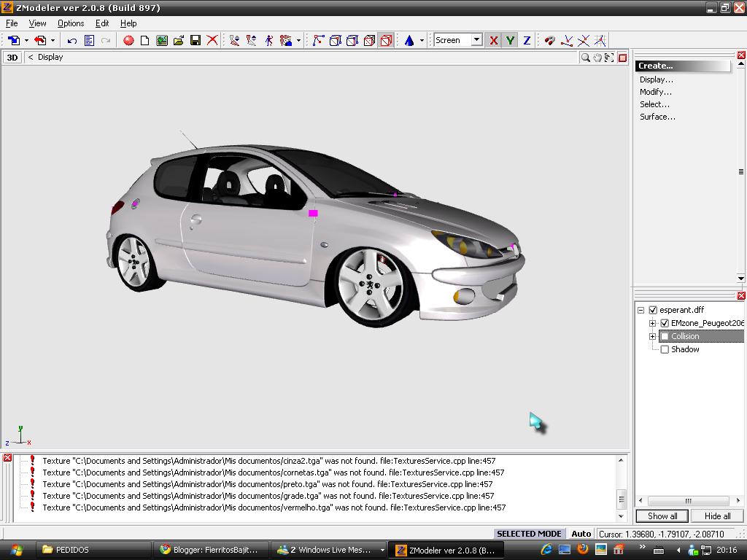Image resolution: width=747 pixels, height=560 pixels.
Task: Open the Options menu
Action: point(71,23)
